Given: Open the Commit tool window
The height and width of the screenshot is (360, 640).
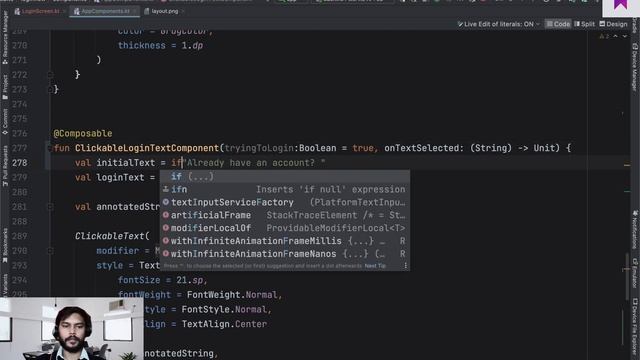Looking at the screenshot, I should (5, 122).
